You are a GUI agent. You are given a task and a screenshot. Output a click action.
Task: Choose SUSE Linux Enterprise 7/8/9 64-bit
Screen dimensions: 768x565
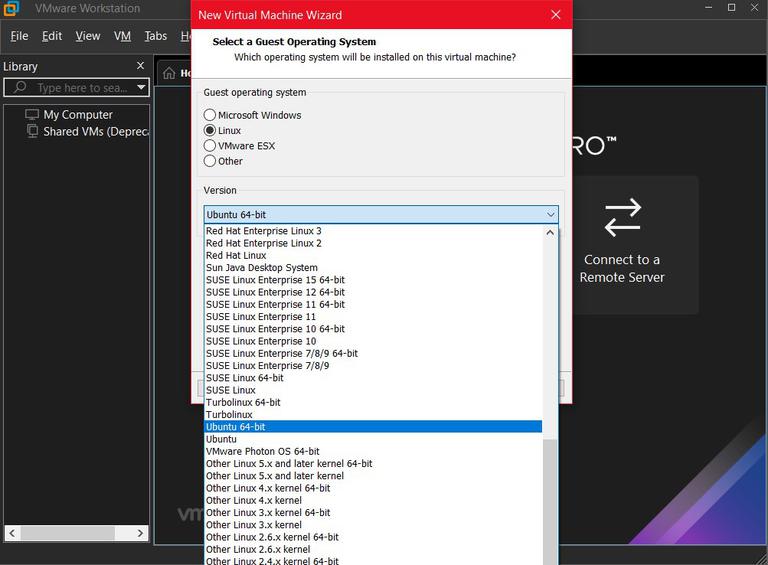click(x=373, y=353)
